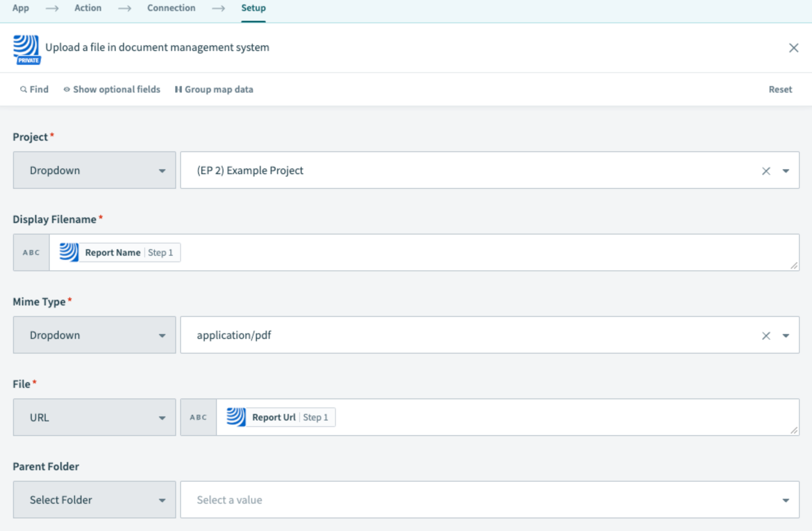The image size is (812, 531).
Task: Click ABC type icon in Display Filename
Action: pyautogui.click(x=31, y=252)
